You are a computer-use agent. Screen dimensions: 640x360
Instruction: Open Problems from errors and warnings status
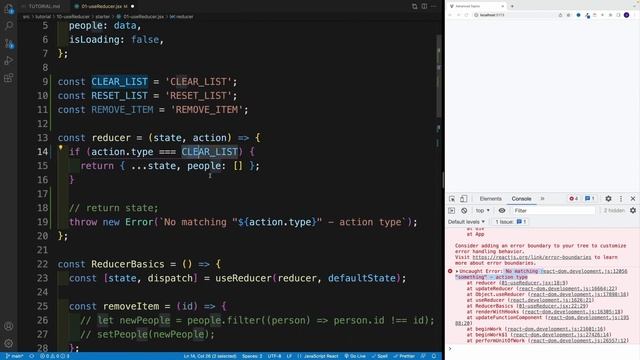tap(54, 356)
